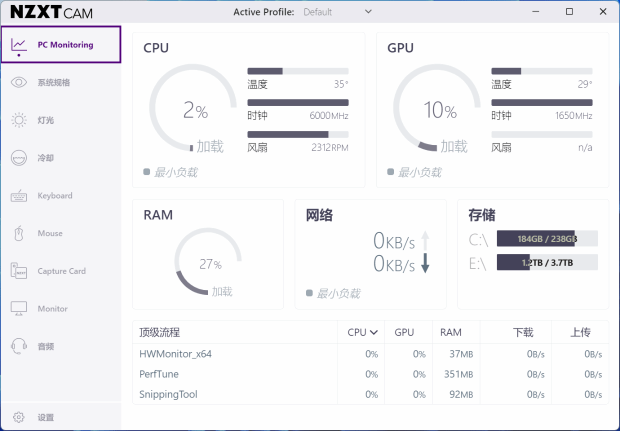Select the SnippingTool process row

(370, 394)
